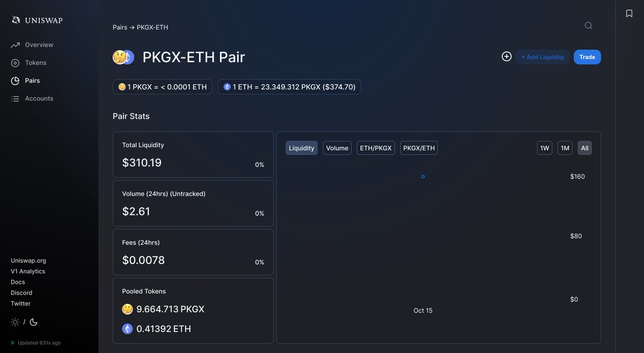Switch to dark mode moon icon
This screenshot has height=353, width=644.
pyautogui.click(x=33, y=322)
